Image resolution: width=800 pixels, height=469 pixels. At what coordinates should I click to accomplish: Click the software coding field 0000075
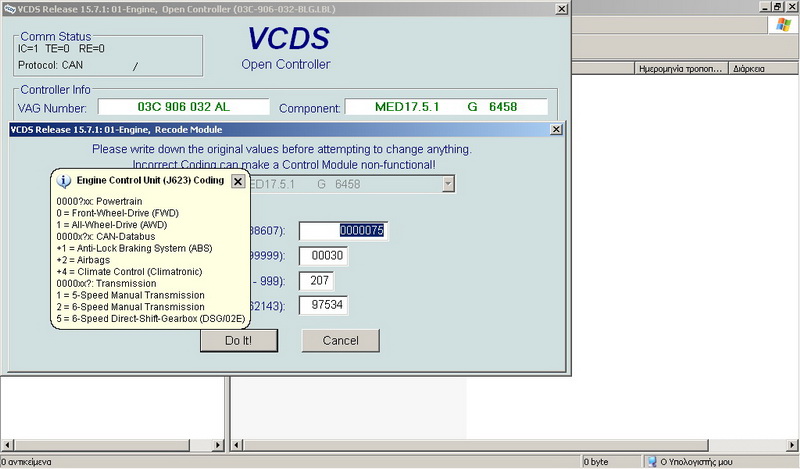343,231
